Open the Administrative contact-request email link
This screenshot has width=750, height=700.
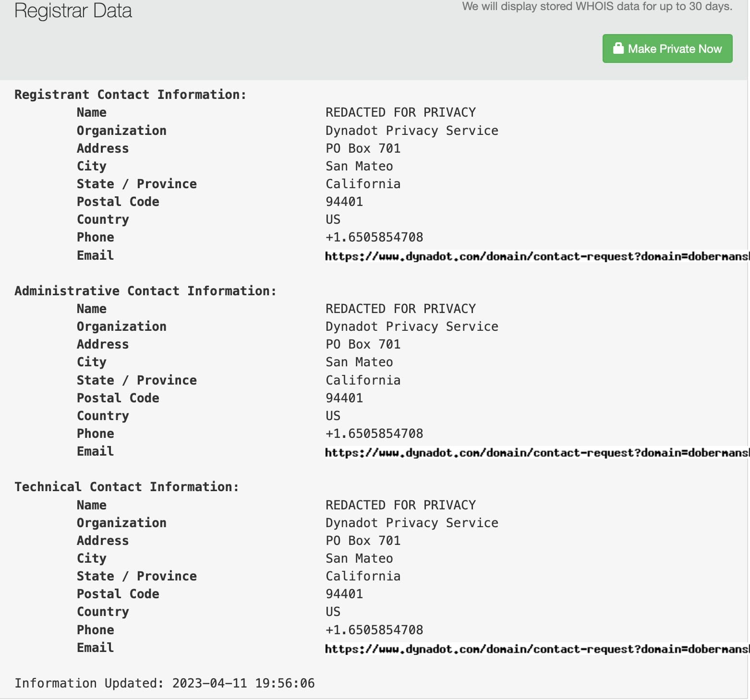coord(536,453)
